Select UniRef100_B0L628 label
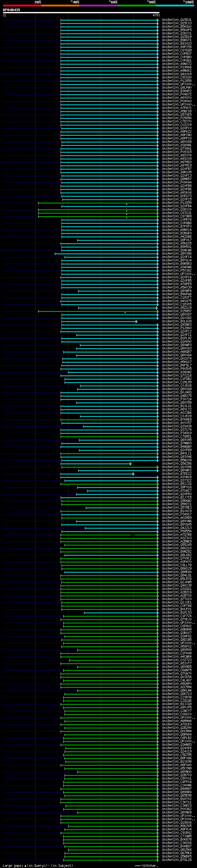Viewport: 197px width, 868px height. click(x=177, y=321)
